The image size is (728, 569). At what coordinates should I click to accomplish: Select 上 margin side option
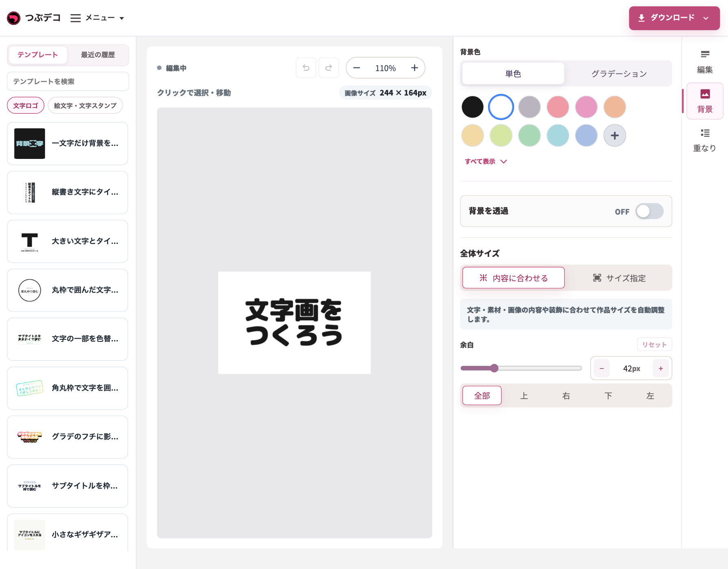(x=524, y=395)
